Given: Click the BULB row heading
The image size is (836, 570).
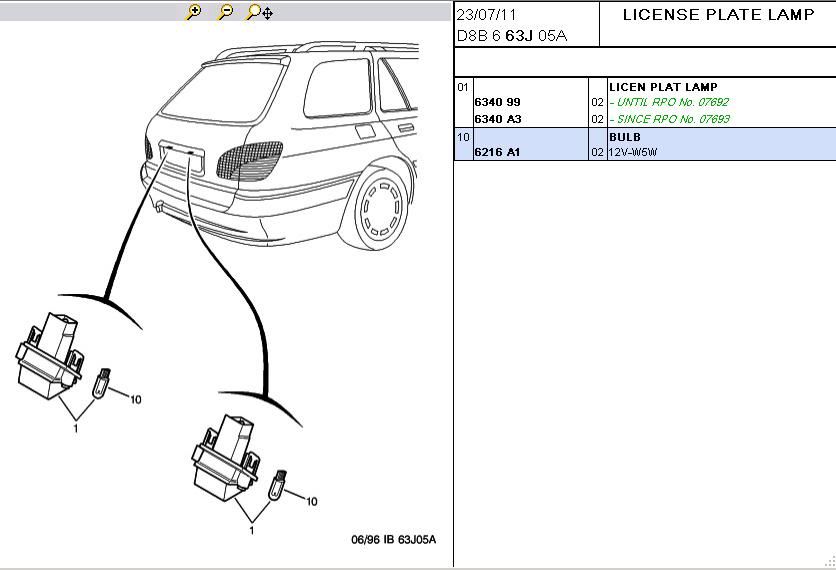Looking at the screenshot, I should pos(625,137).
